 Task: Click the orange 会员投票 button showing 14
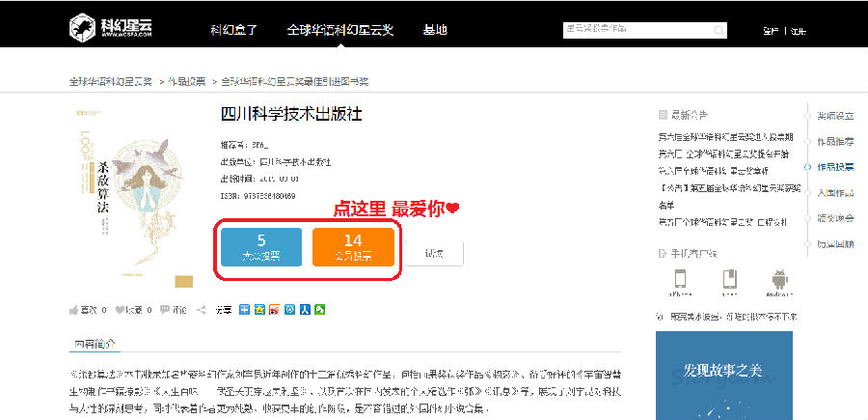[353, 246]
